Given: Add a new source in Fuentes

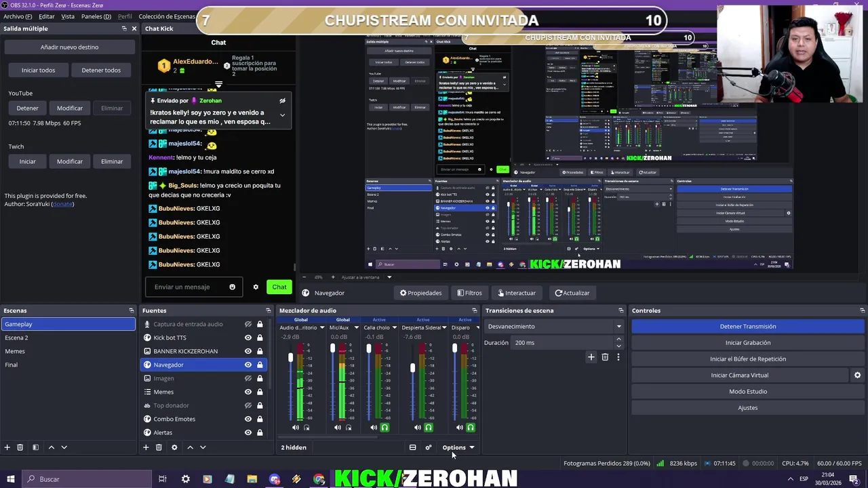Looking at the screenshot, I should point(146,447).
